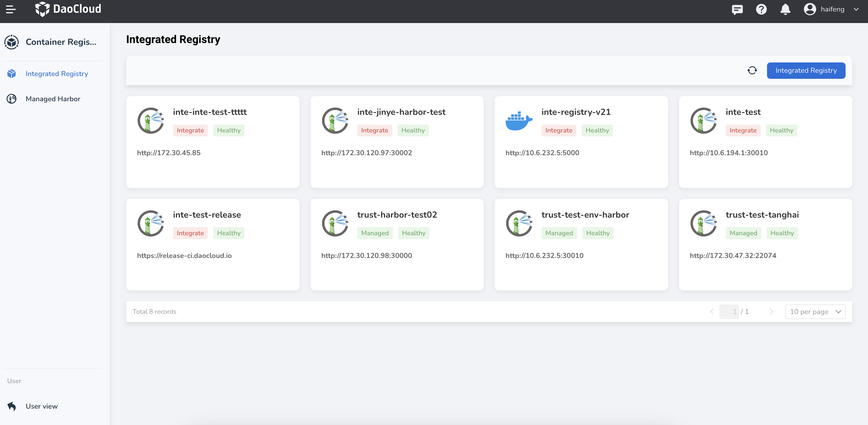Go to next page arrow
868x425 pixels.
tap(771, 312)
